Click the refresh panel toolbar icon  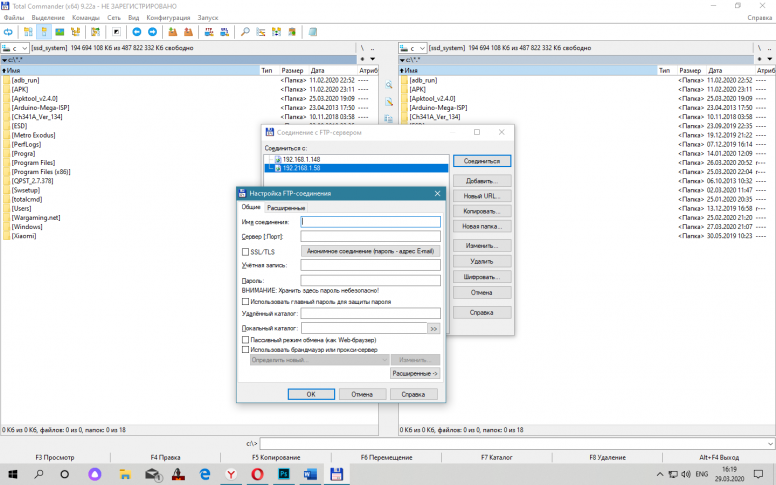coord(8,32)
